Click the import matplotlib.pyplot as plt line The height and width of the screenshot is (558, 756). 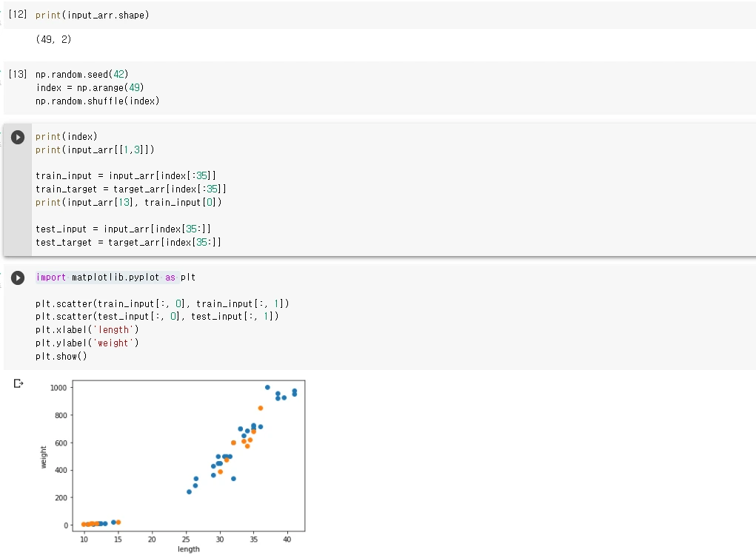pyautogui.click(x=116, y=278)
